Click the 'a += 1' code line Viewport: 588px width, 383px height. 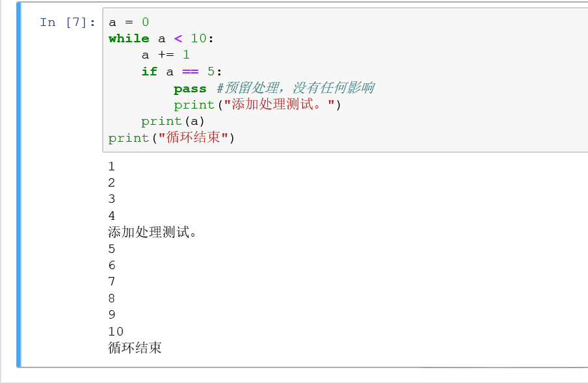tap(165, 55)
